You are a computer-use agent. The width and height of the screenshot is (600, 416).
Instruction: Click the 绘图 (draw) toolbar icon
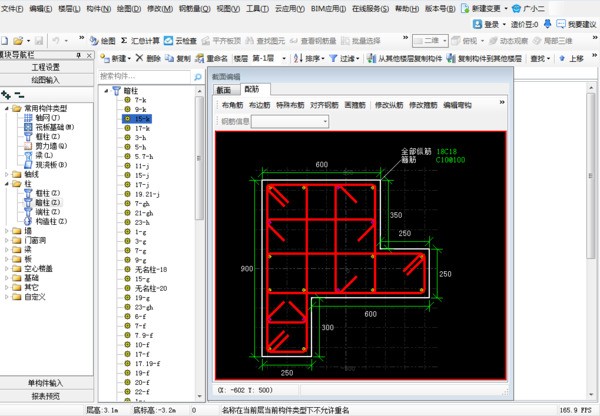[102, 41]
